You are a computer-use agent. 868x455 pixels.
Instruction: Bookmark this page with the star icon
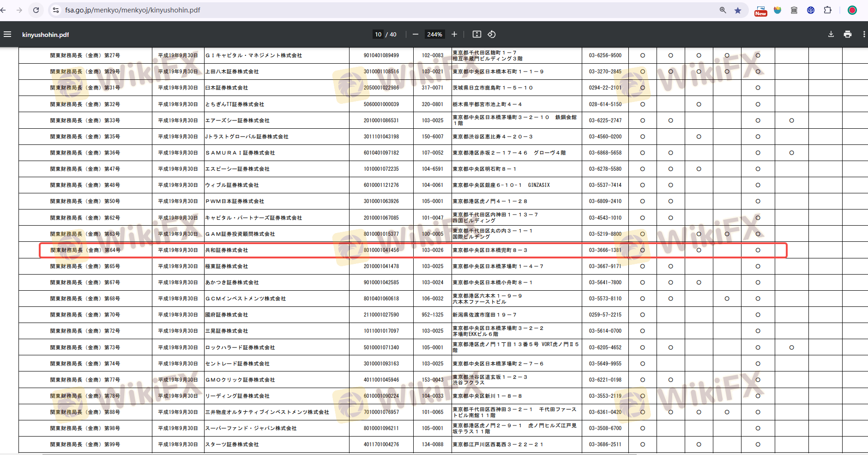[x=738, y=10]
